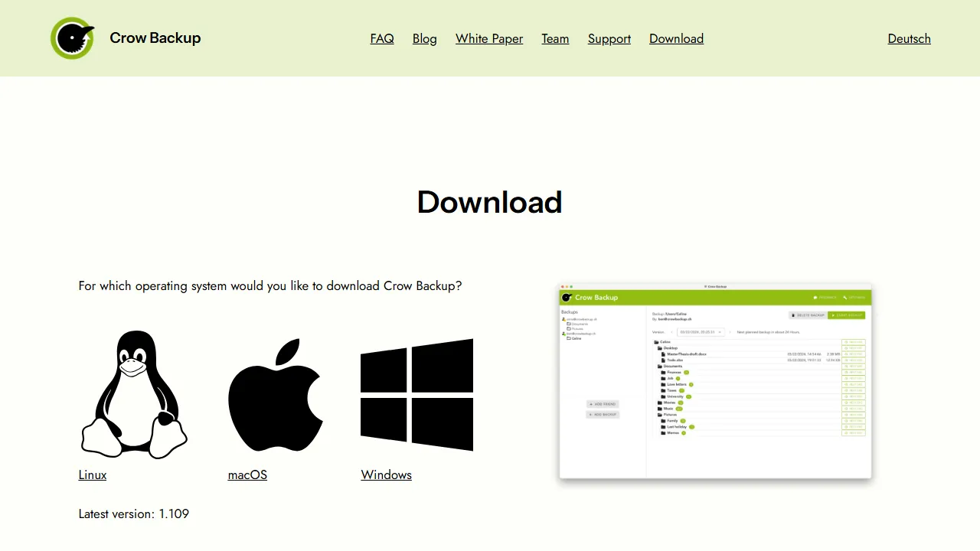This screenshot has width=980, height=551.
Task: Click the Add Friend button
Action: [603, 404]
